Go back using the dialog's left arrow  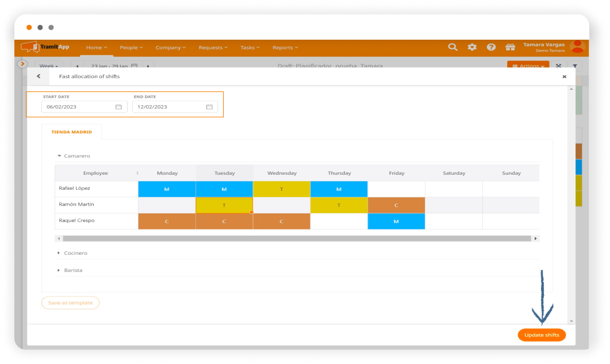(37, 76)
